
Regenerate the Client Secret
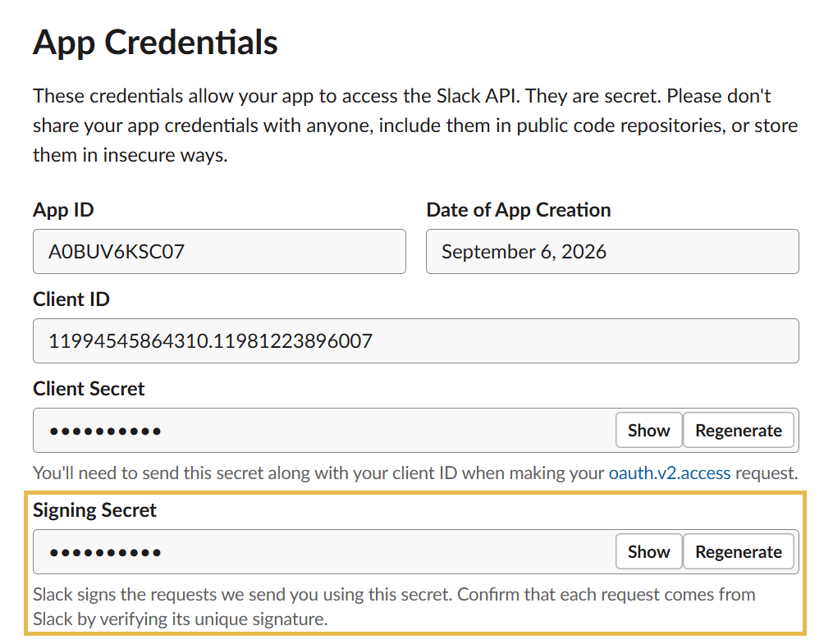[x=739, y=430]
